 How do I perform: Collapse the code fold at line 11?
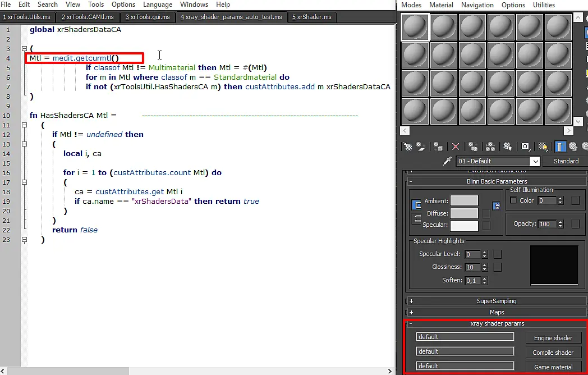pos(24,125)
